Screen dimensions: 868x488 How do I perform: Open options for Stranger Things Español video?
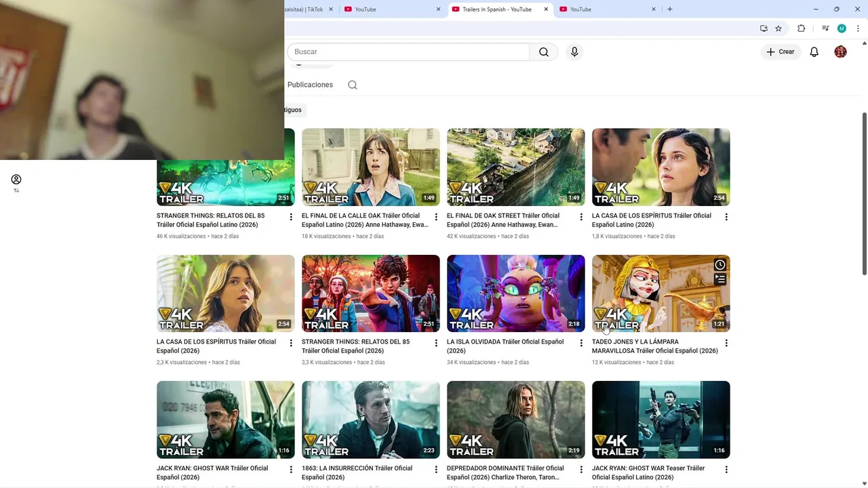tap(436, 343)
